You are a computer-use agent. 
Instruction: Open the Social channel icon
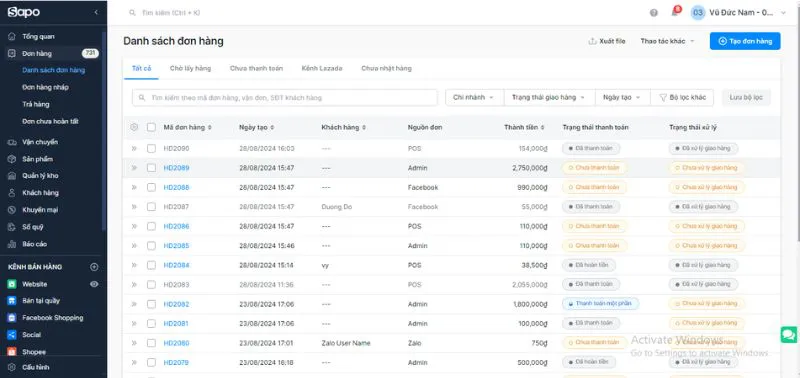tap(12, 335)
